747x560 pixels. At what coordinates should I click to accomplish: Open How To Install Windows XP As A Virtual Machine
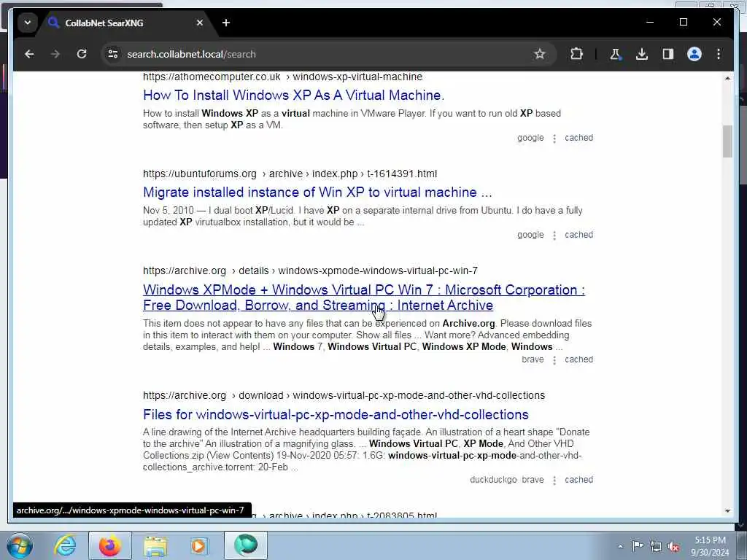tap(293, 96)
